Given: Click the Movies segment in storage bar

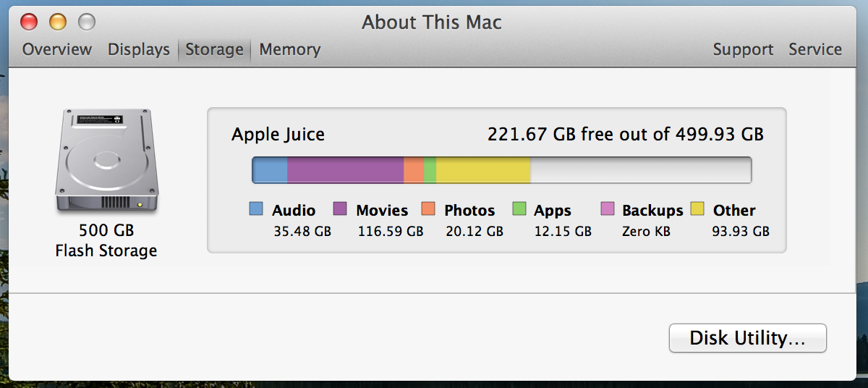Looking at the screenshot, I should 345,170.
